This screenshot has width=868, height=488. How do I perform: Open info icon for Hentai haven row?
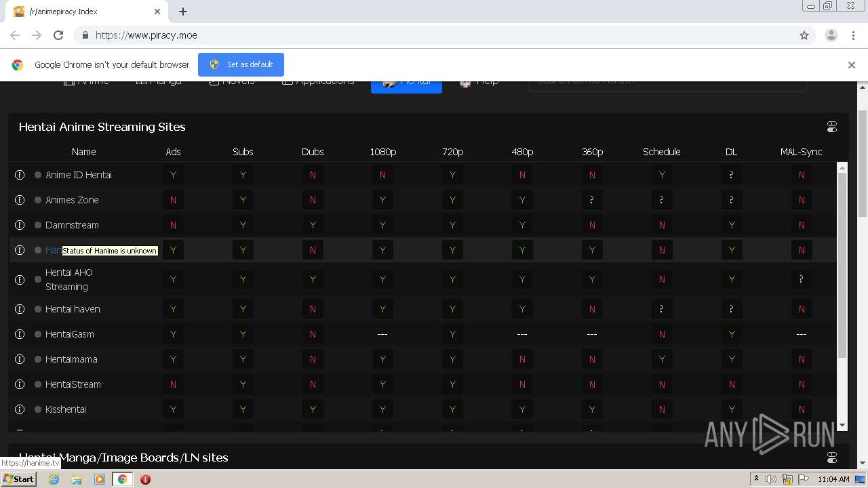pyautogui.click(x=20, y=309)
